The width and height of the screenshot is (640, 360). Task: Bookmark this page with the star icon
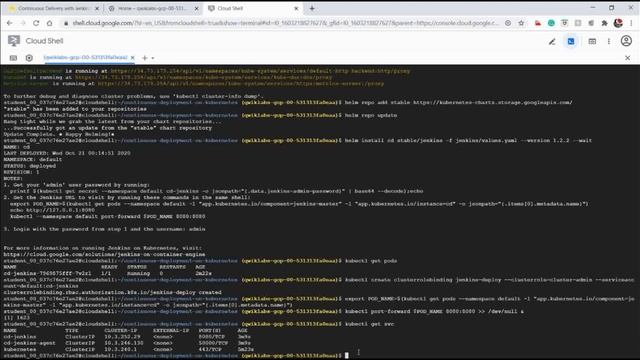click(521, 23)
